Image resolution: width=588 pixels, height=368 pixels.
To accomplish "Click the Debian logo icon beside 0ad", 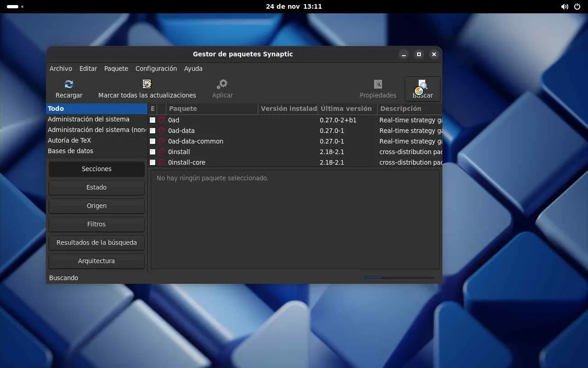I will click(x=162, y=120).
